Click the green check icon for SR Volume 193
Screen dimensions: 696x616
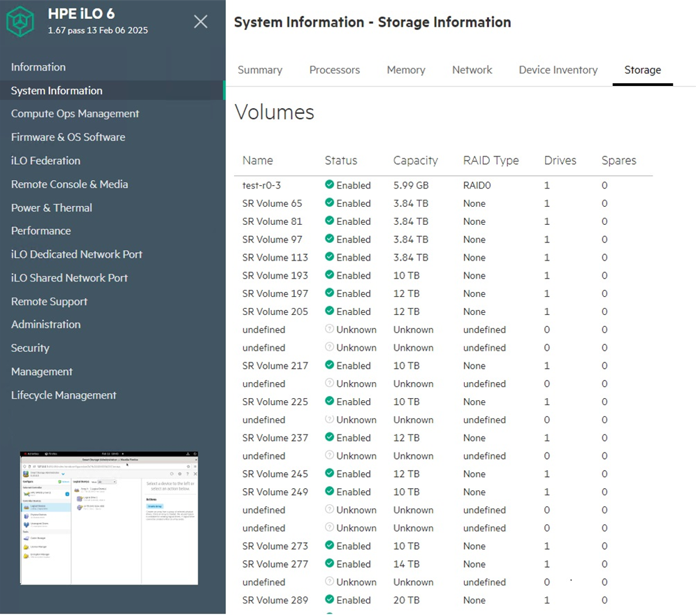329,274
